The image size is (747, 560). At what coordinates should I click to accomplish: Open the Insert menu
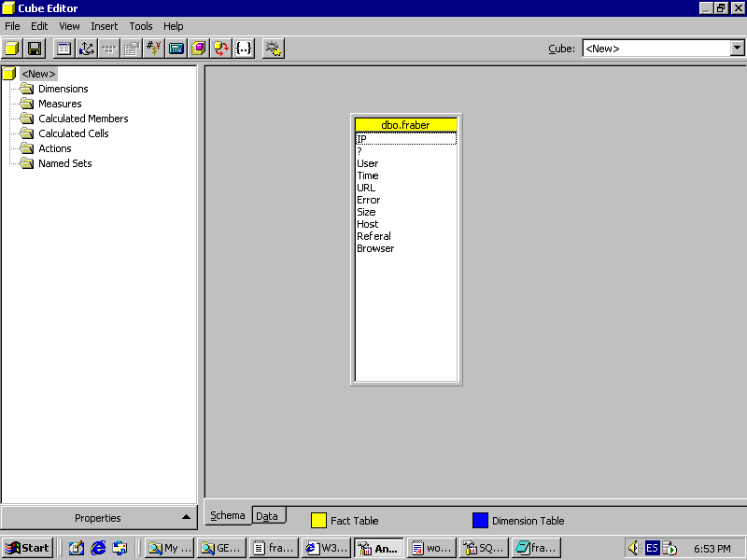tap(105, 26)
